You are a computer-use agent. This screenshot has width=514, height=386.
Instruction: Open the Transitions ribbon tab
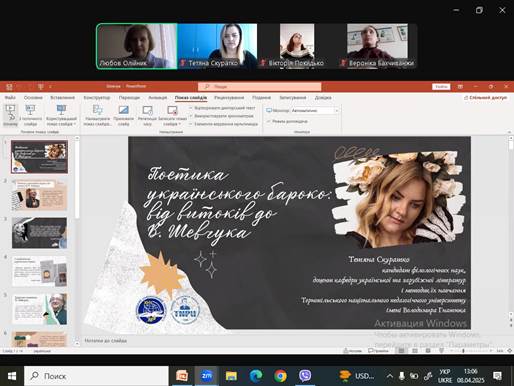[x=129, y=98]
